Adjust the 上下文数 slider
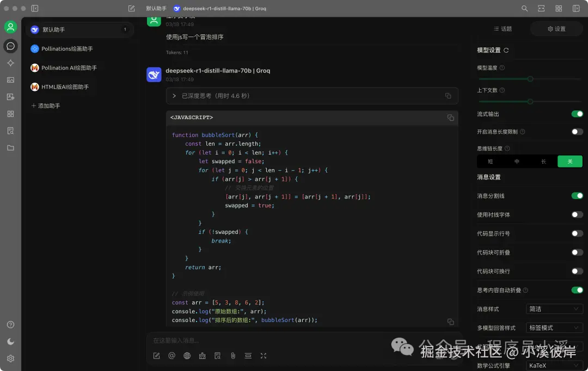This screenshot has height=371, width=588. pos(530,102)
